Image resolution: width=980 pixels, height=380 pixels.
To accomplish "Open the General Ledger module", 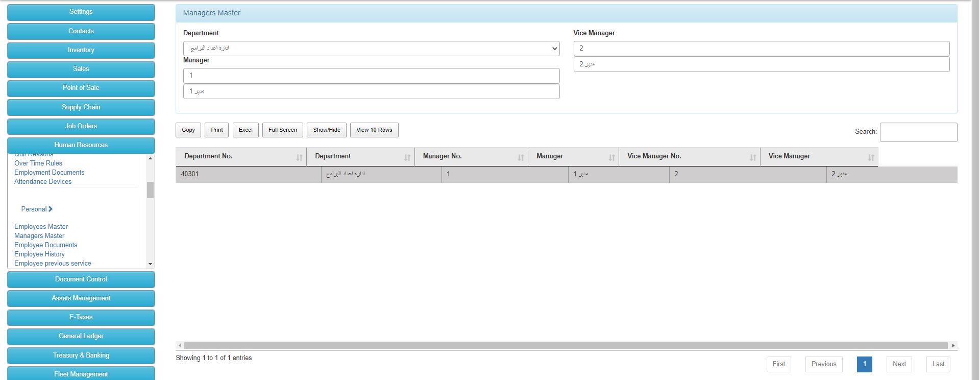I will point(81,336).
